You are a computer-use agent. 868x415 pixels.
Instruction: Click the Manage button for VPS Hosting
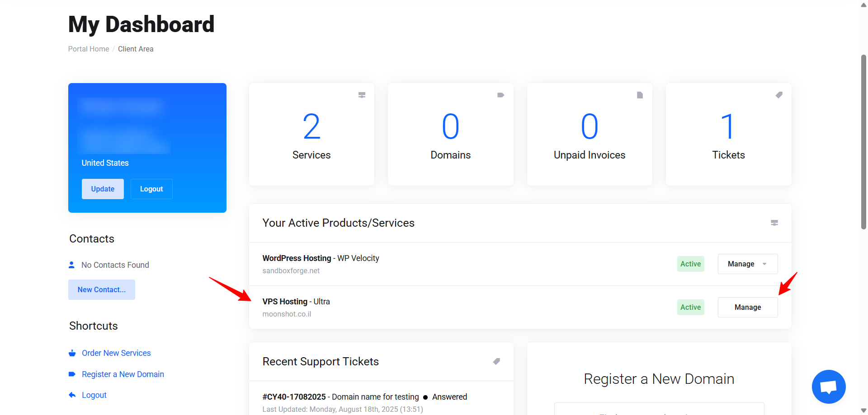click(748, 307)
